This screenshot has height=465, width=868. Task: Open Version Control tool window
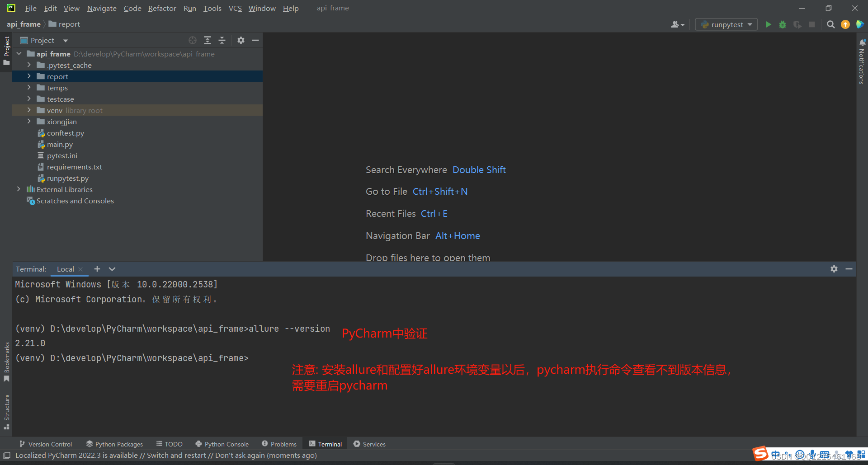tap(46, 444)
